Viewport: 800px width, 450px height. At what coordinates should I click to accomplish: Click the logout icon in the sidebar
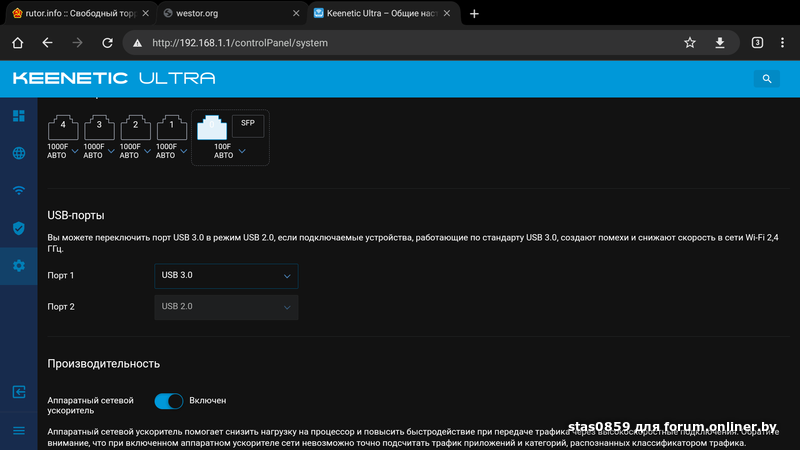19,392
